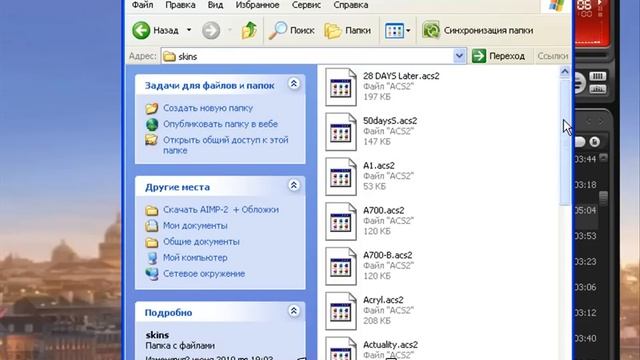Select the file name A700-B.acs2
640x360 pixels.
pyautogui.click(x=388, y=255)
